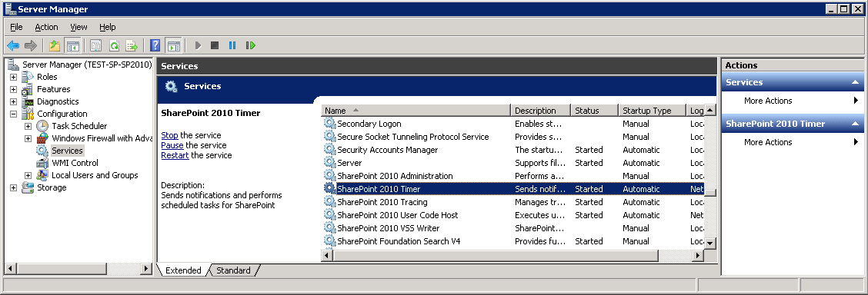Click the Restart Service toolbar icon
The width and height of the screenshot is (868, 295).
tap(251, 45)
